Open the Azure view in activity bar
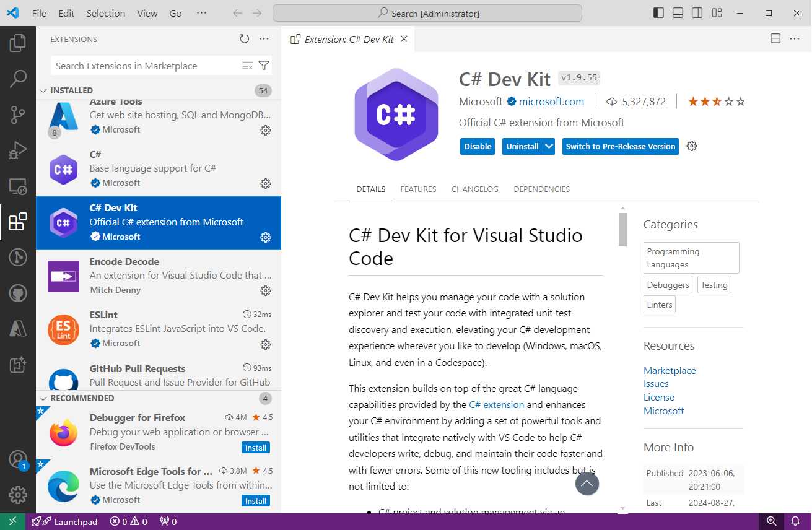 tap(18, 329)
